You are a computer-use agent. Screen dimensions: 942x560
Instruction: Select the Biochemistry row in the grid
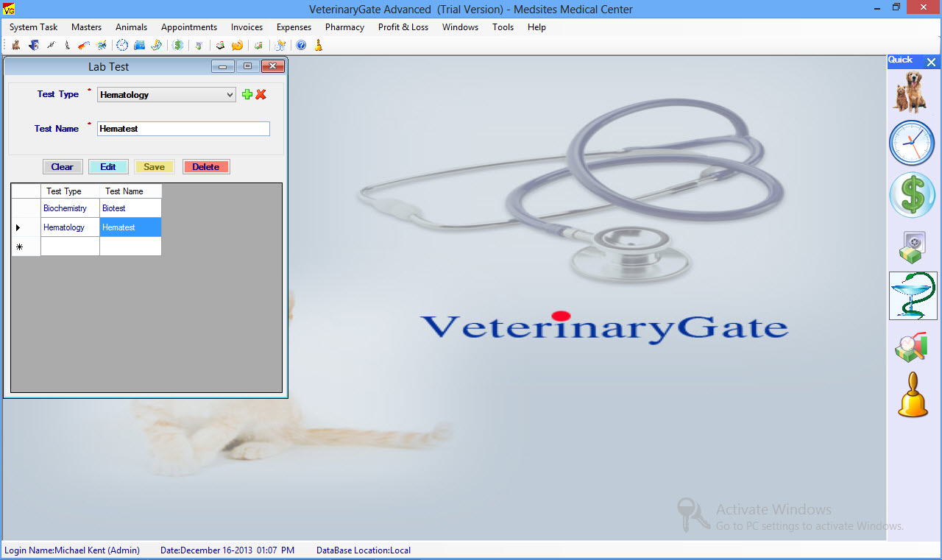[x=65, y=208]
